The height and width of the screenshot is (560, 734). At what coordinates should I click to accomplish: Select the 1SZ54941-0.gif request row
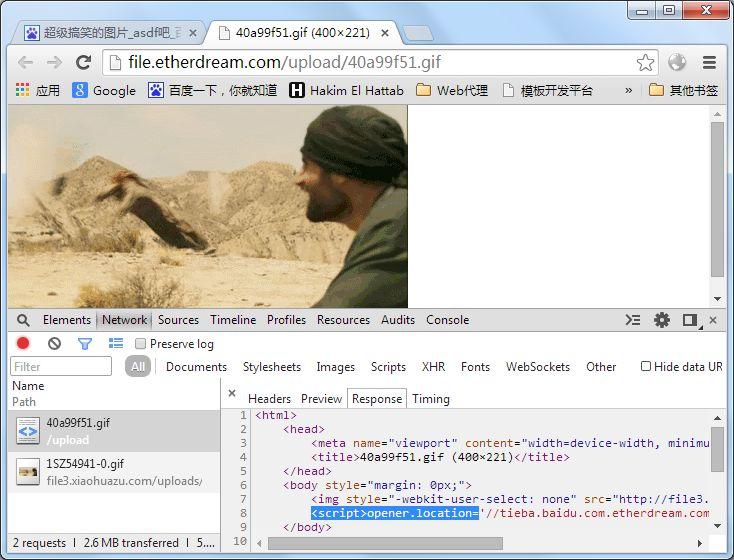pos(114,472)
